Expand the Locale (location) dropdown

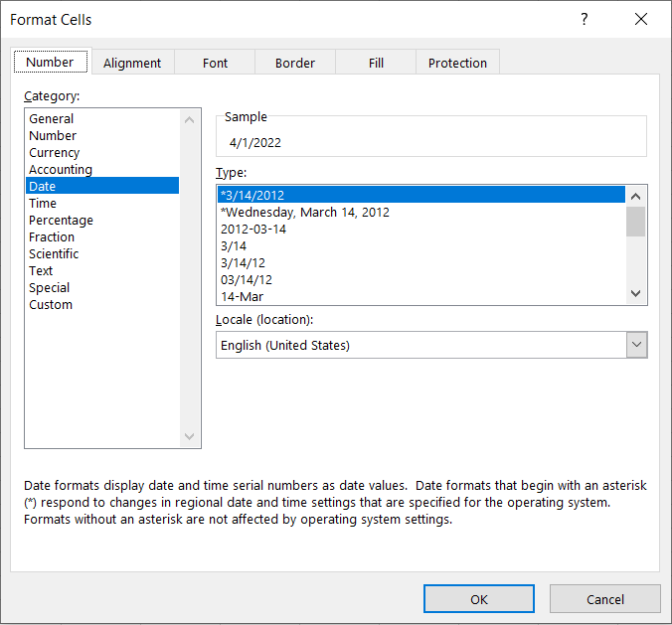[636, 345]
